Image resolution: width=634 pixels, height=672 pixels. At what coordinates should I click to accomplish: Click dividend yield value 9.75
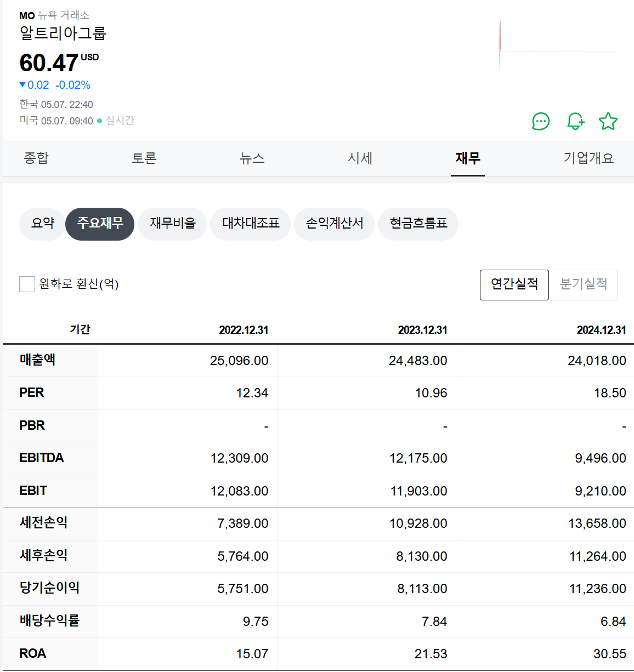pos(256,622)
